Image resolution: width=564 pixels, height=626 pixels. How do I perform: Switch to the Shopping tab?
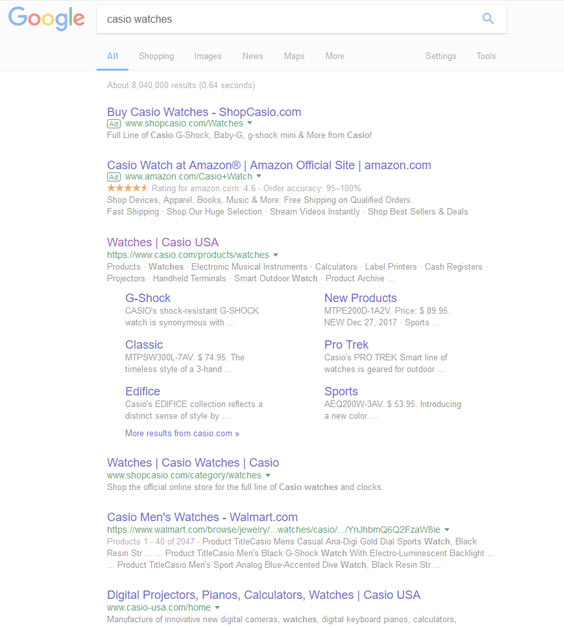[156, 56]
